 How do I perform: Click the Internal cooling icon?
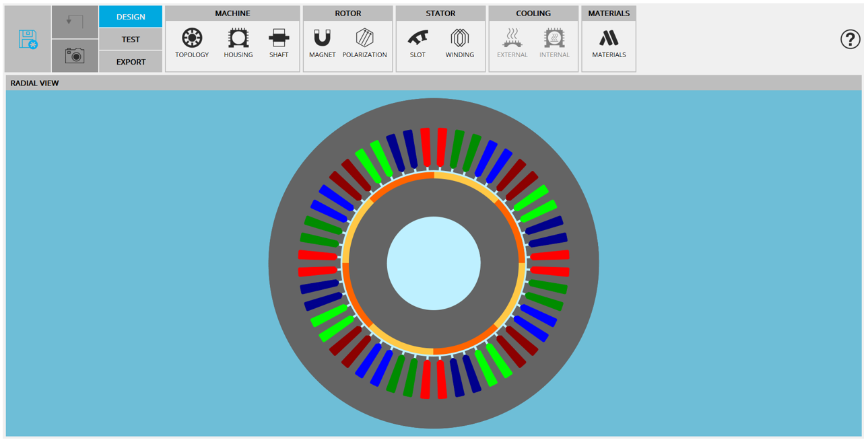click(554, 42)
